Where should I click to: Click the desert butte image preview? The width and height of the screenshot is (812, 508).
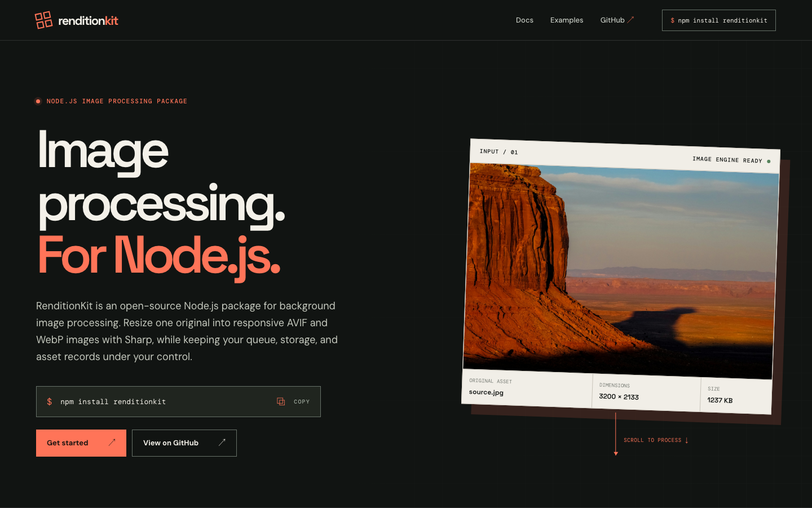click(x=621, y=271)
